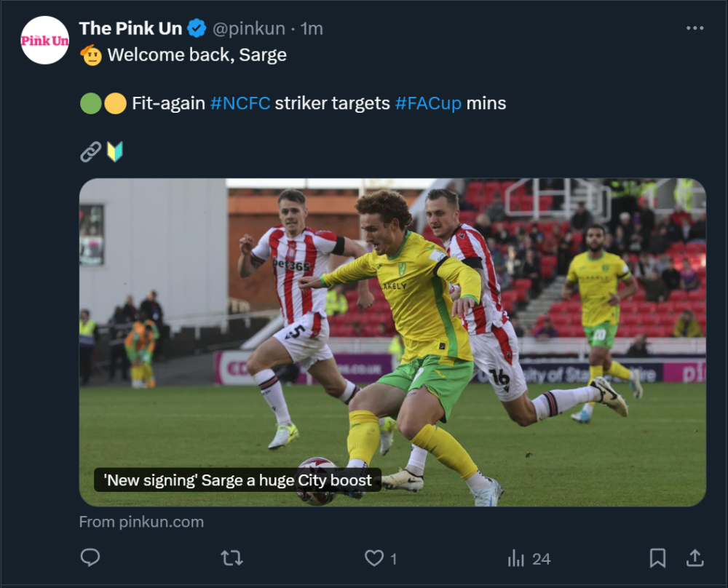Open The Pink Un display name link
This screenshot has height=588, width=728.
[x=130, y=28]
